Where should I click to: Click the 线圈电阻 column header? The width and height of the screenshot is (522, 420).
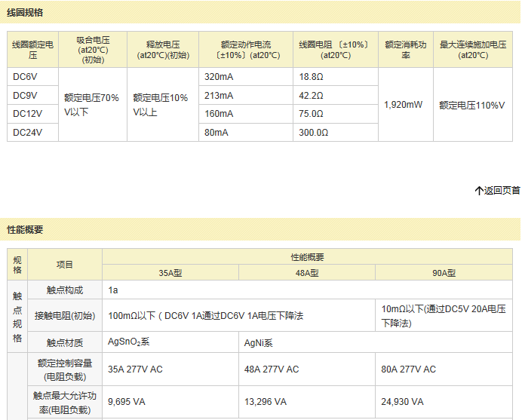click(x=335, y=50)
